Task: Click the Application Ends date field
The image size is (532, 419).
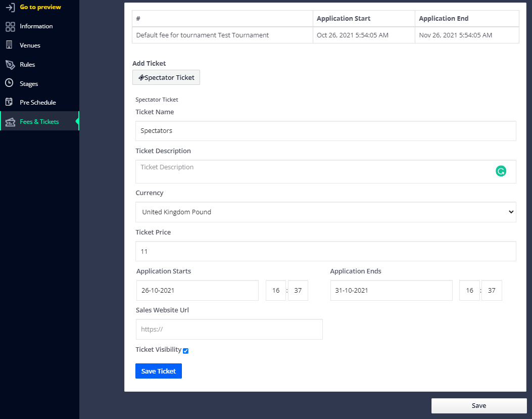Action: coord(391,291)
